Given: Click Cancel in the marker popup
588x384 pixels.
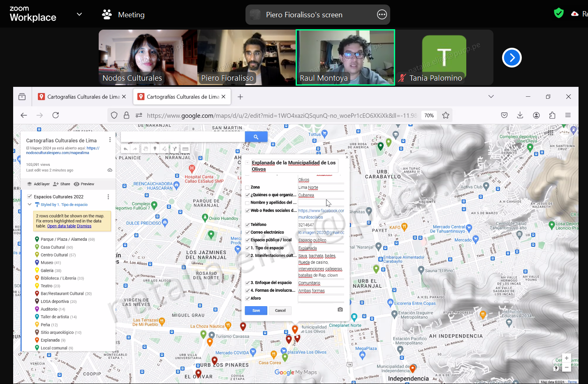Looking at the screenshot, I should (x=280, y=310).
